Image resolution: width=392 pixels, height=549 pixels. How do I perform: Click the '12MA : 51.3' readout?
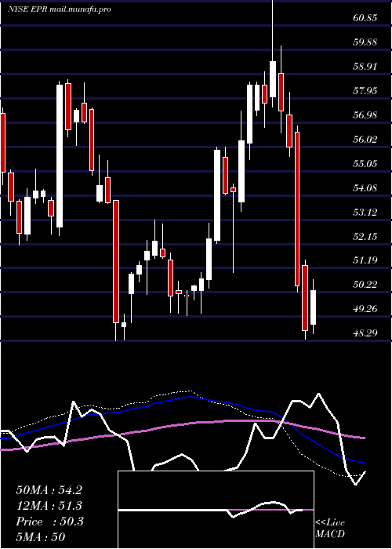tap(49, 506)
